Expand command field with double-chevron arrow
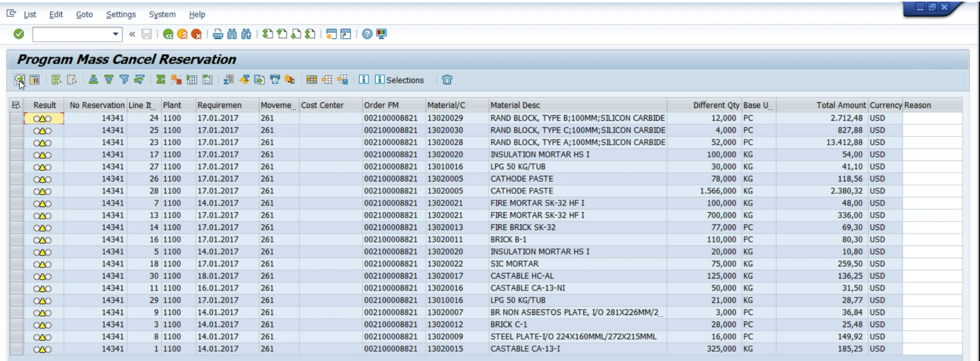This screenshot has width=980, height=361. point(132,34)
